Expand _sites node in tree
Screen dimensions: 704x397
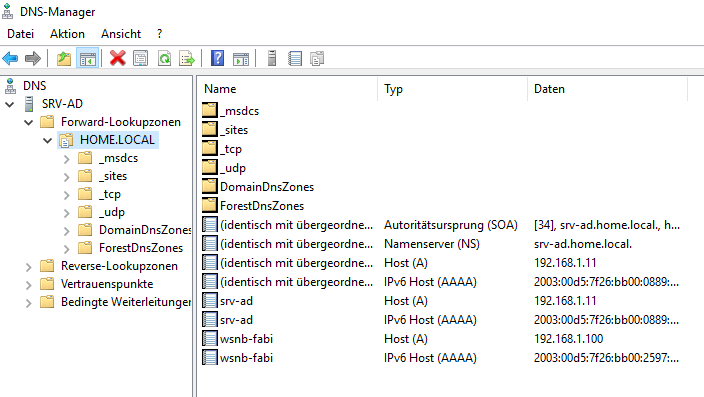point(66,177)
